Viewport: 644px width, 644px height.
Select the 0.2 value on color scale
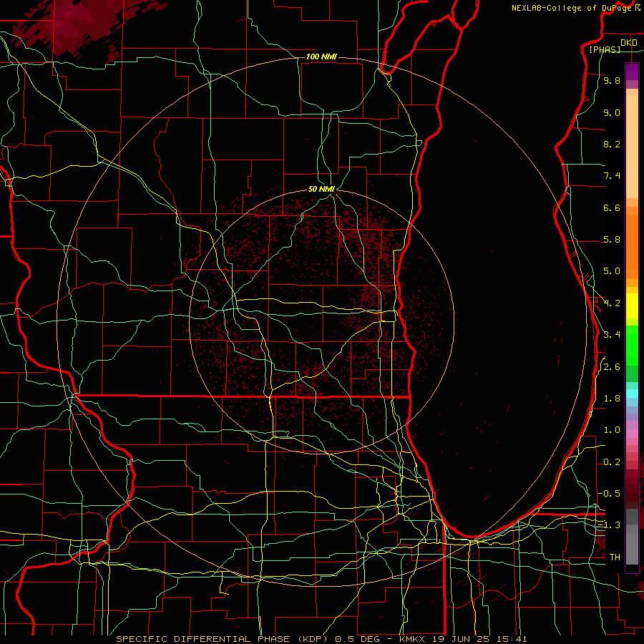612,462
